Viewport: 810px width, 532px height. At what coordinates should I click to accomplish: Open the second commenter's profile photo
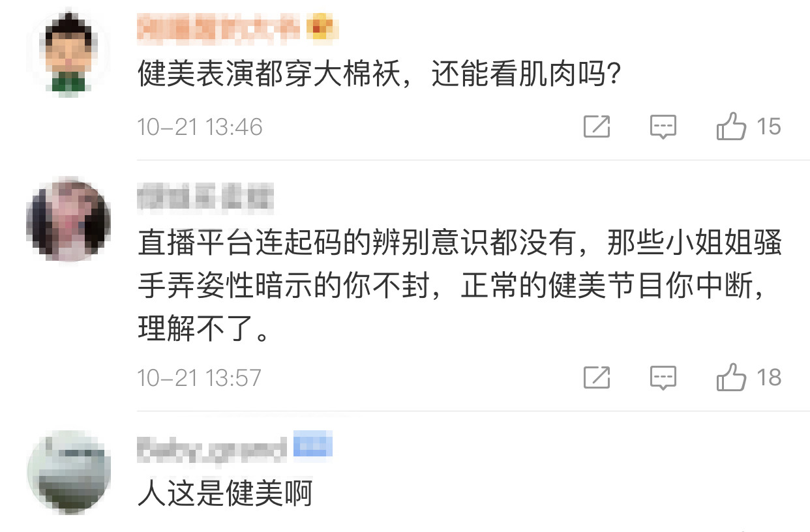coord(68,219)
